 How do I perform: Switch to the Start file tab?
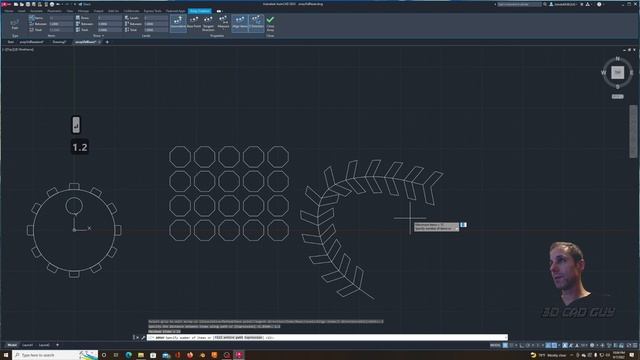[x=11, y=42]
